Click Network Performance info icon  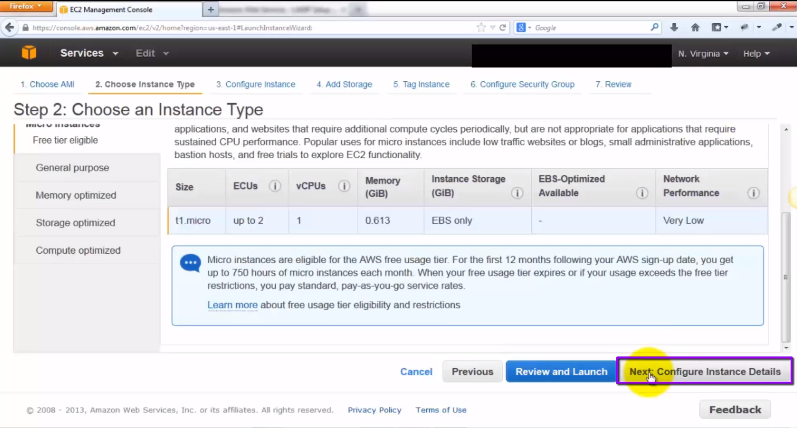pyautogui.click(x=753, y=193)
